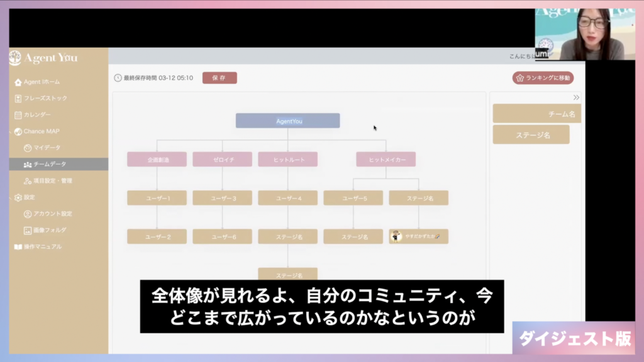
Task: Click the AgentYou tree logo
Action: coord(15,58)
